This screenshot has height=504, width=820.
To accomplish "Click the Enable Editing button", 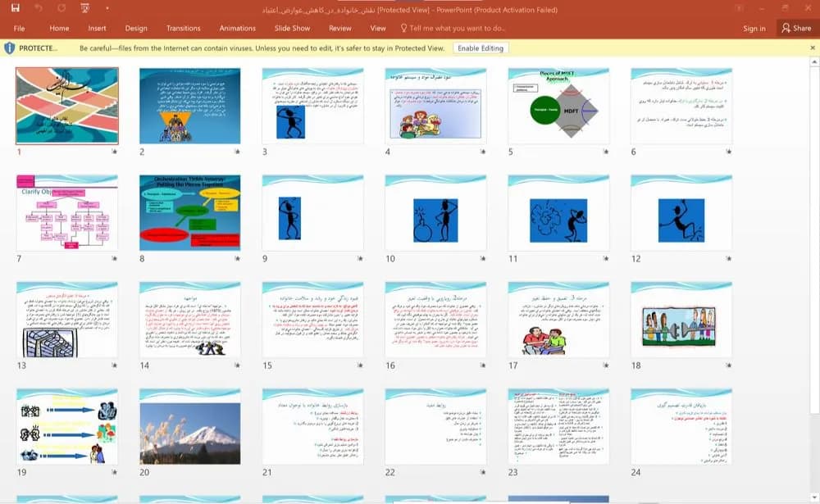I will [481, 48].
